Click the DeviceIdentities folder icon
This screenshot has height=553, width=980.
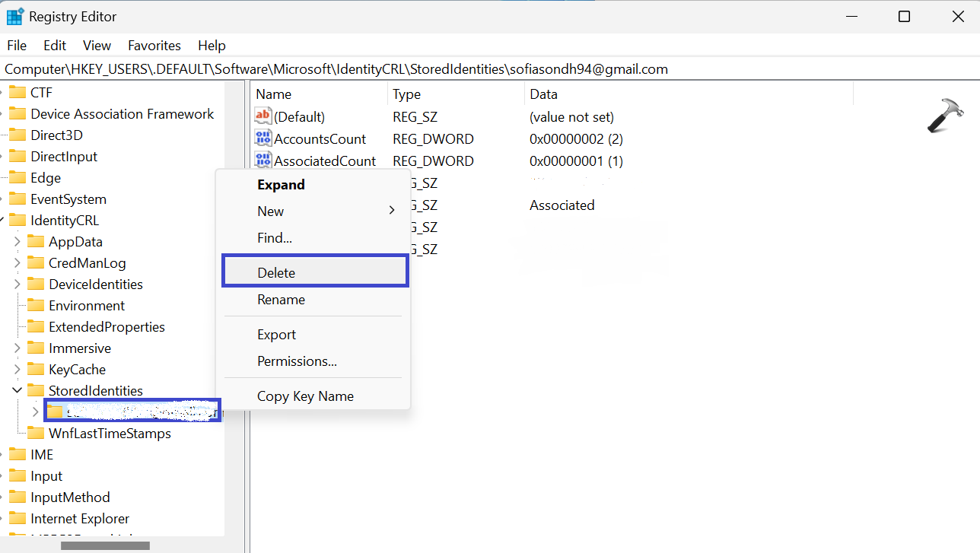(x=36, y=284)
